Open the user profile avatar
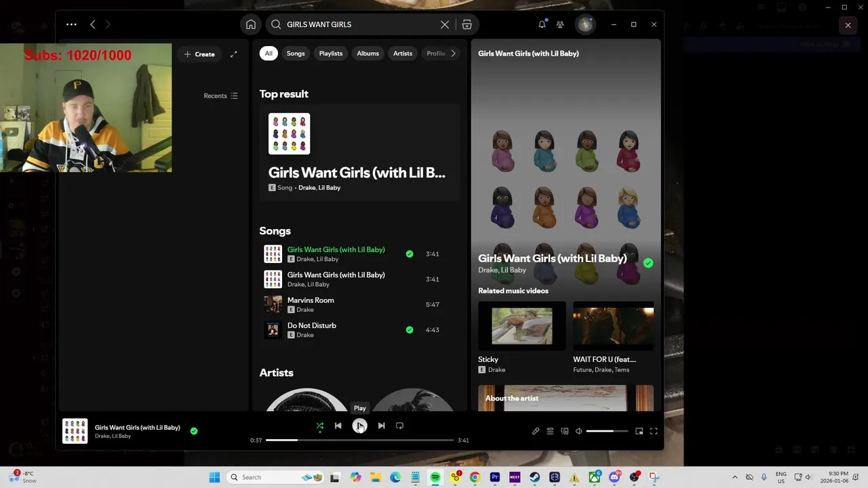 585,24
